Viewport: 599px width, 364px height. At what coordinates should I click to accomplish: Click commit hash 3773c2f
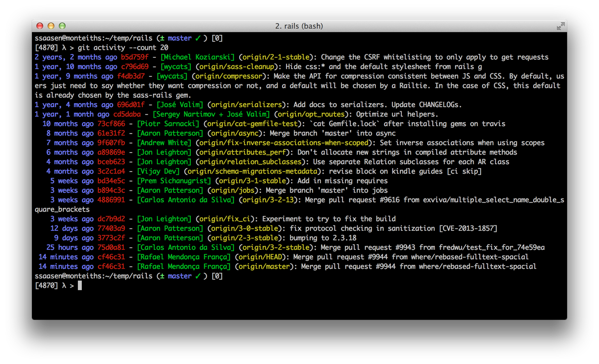[x=111, y=237]
